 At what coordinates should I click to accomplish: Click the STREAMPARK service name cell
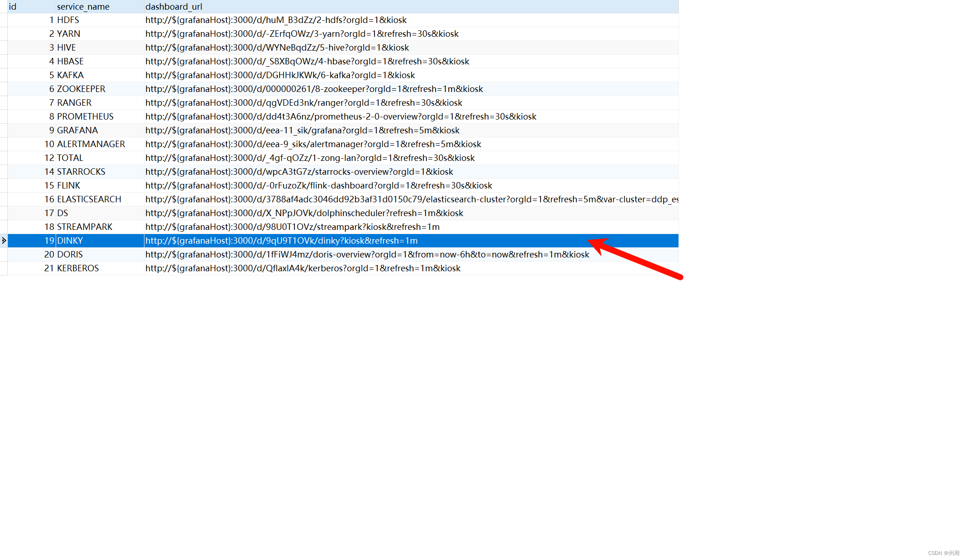coord(85,227)
